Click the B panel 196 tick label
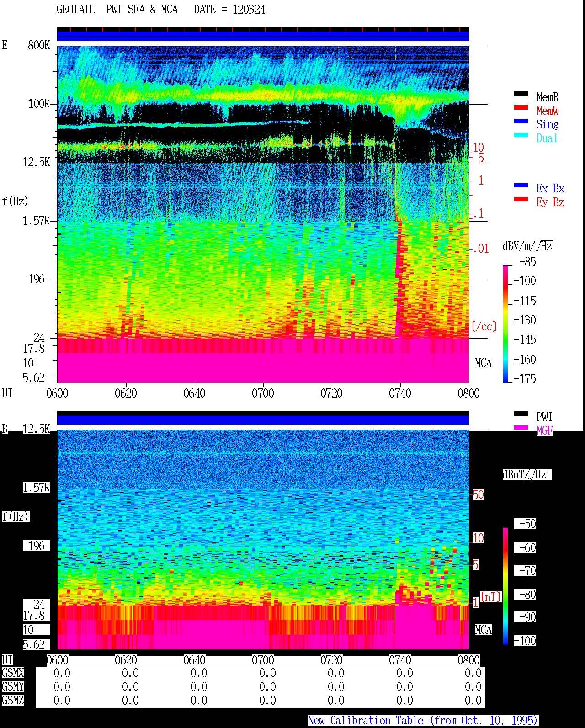Viewport: 585px width, 728px height. (37, 546)
